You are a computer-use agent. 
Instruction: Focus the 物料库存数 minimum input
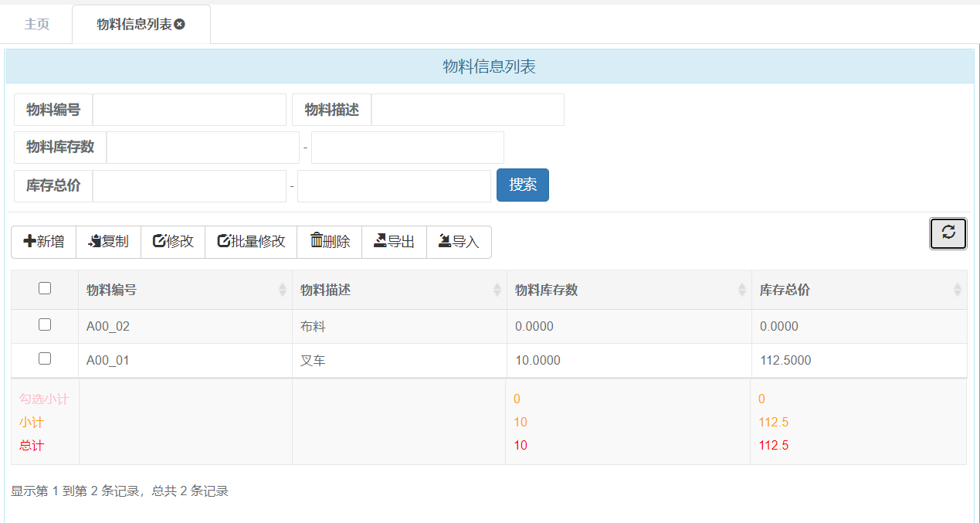pyautogui.click(x=202, y=148)
